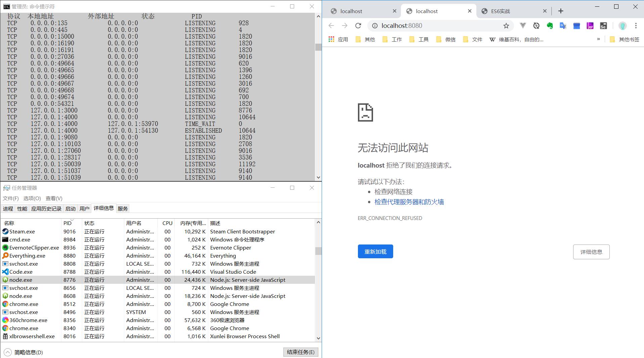644x358 pixels.
Task: Click the Steam.exe process icon
Action: (5, 231)
